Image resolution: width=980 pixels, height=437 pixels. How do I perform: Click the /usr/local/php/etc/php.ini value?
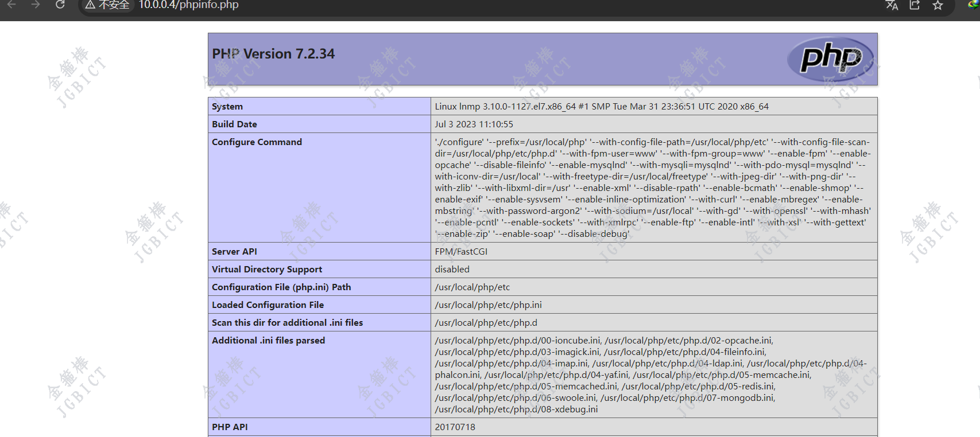(x=488, y=305)
